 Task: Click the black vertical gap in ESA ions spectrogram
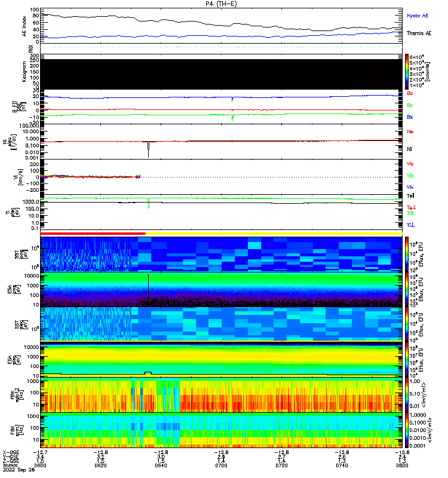[148, 290]
